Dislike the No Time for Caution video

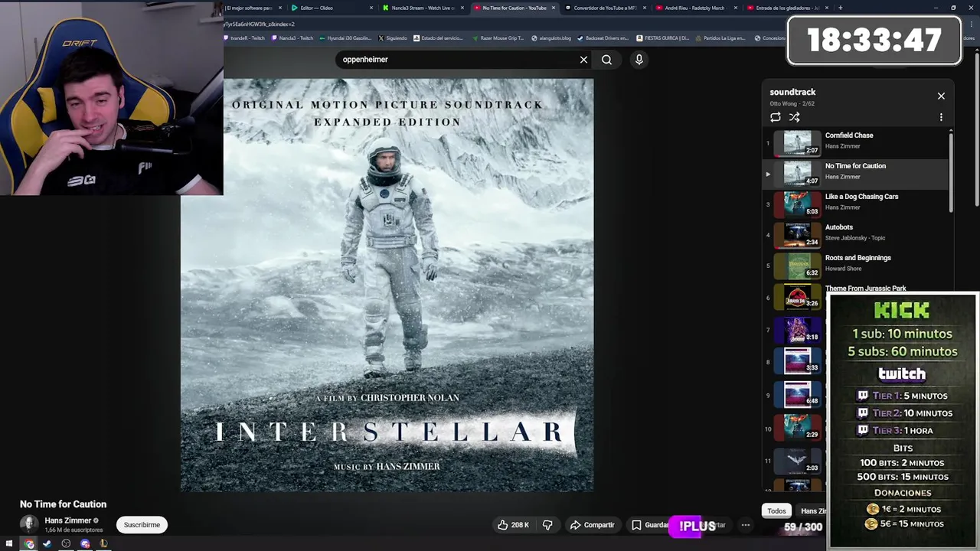tap(547, 525)
